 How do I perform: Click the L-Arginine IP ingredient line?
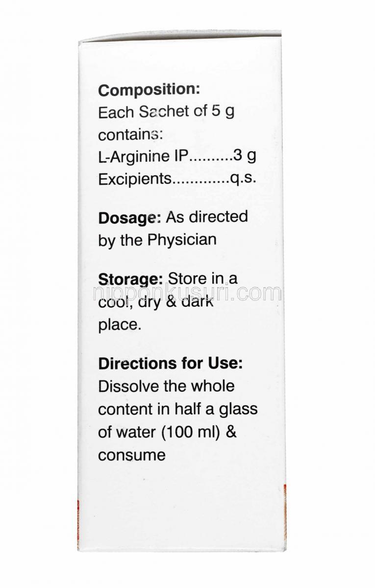[176, 157]
